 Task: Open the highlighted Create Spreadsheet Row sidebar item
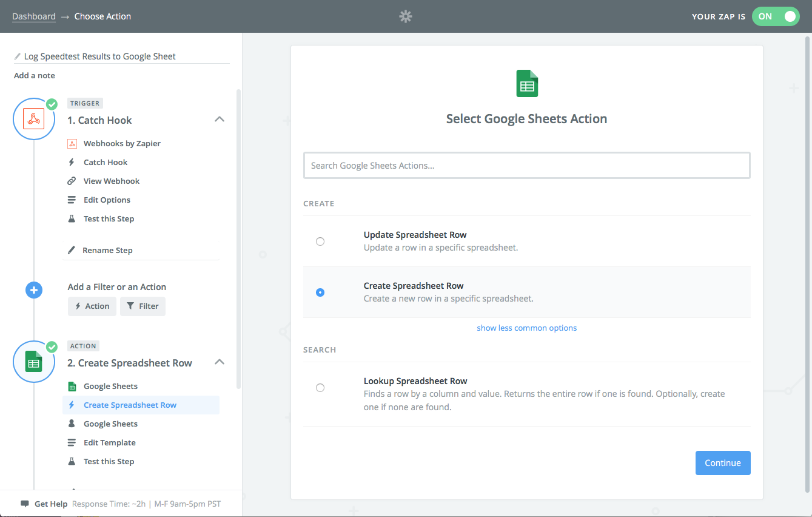(141, 405)
